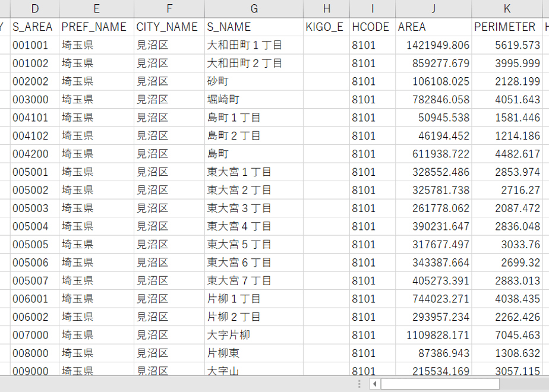Select cell 島町１丁目

(x=254, y=118)
